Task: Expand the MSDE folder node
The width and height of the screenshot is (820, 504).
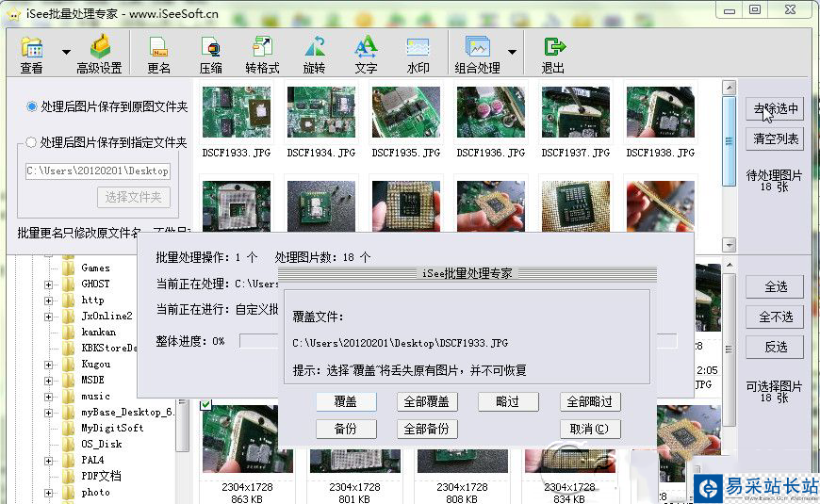Action: click(49, 382)
